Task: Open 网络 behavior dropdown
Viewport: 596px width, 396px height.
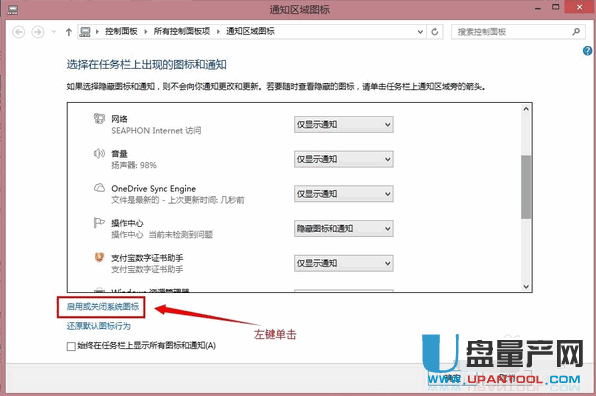Action: tap(344, 125)
